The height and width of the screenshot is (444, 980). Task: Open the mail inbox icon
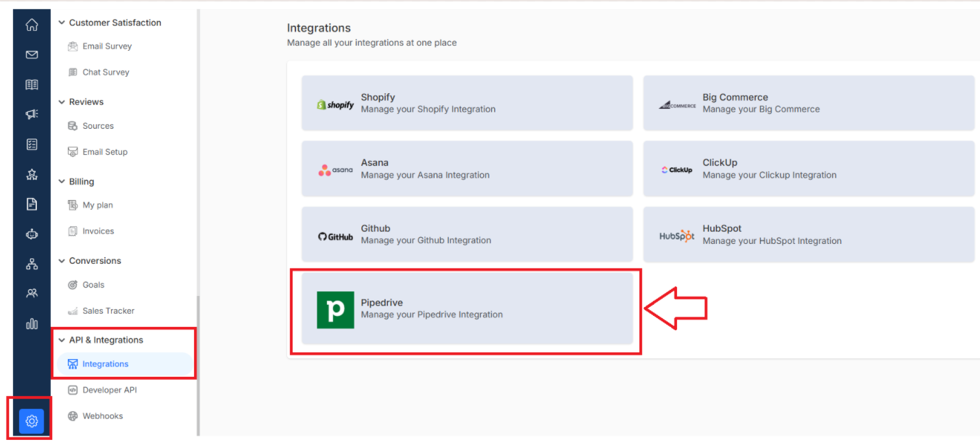tap(32, 55)
